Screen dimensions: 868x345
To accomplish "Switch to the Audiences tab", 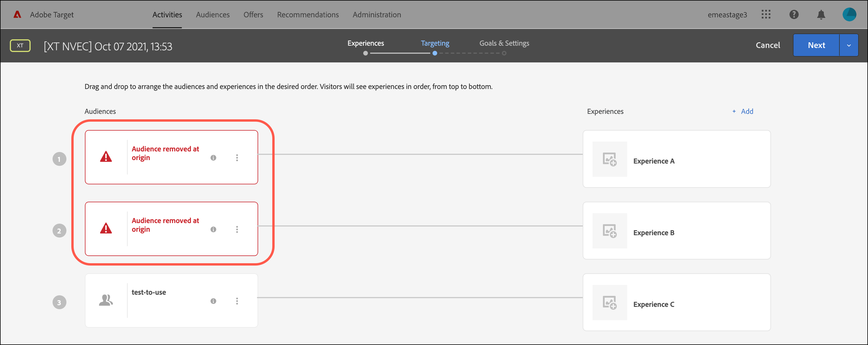I will [213, 14].
